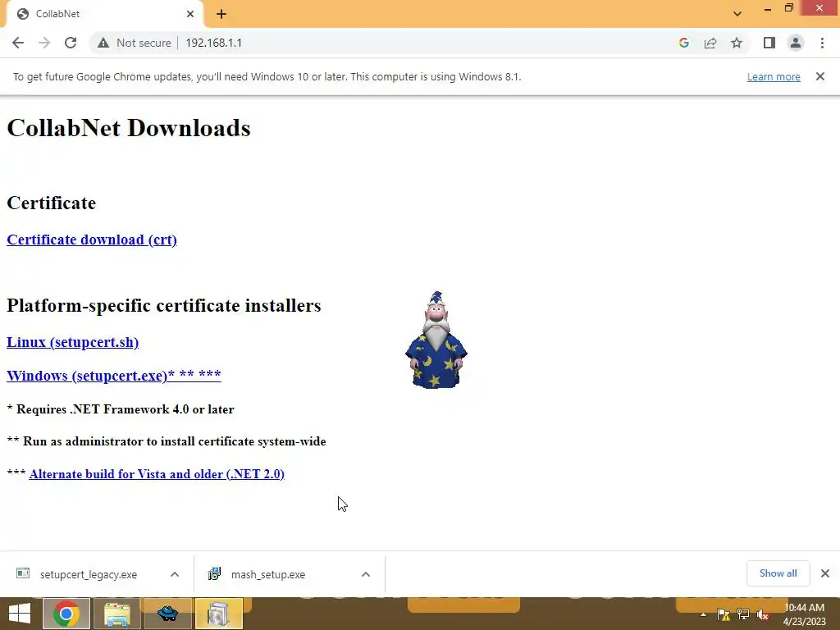Screen dimensions: 840x630
Task: Select the CollabNet browser tab
Action: [104, 14]
